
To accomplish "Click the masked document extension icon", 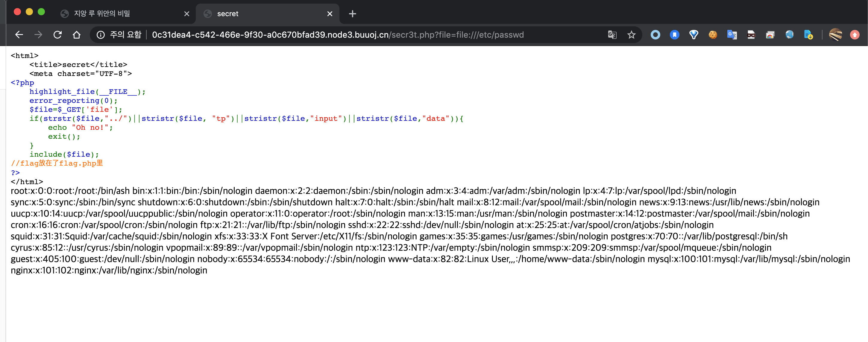I will (x=751, y=35).
